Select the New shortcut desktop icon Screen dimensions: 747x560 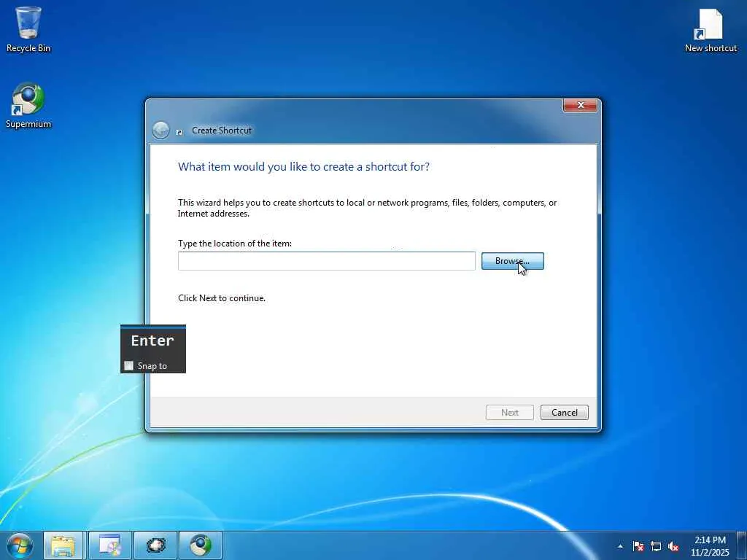(x=711, y=29)
